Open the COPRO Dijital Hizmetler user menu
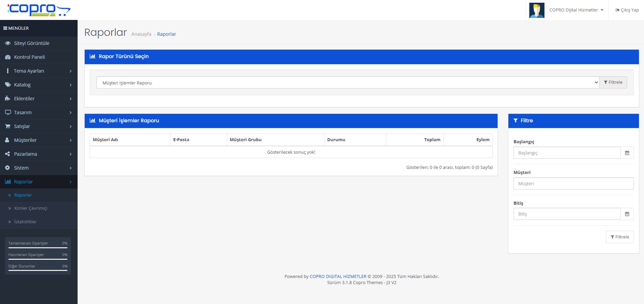The image size is (644, 304). pos(576,10)
